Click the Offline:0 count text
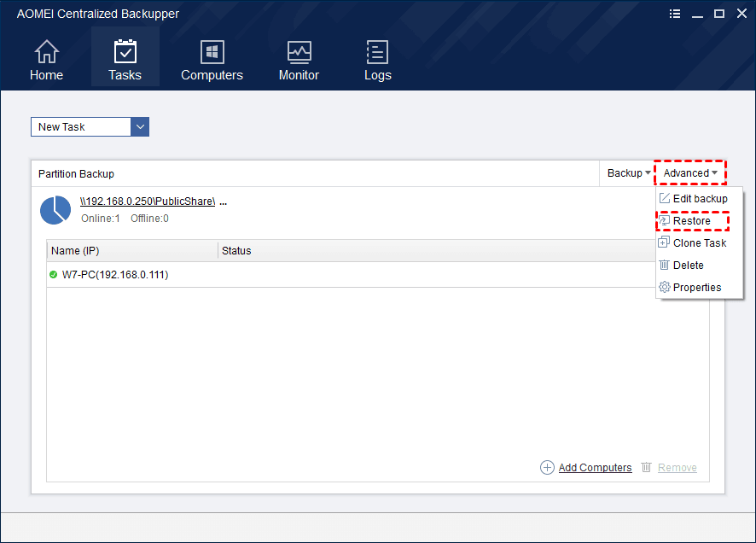 pyautogui.click(x=149, y=219)
